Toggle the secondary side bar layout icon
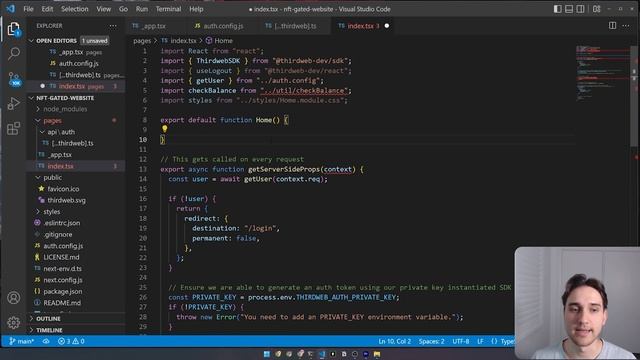This screenshot has height=360, width=640. pyautogui.click(x=580, y=9)
